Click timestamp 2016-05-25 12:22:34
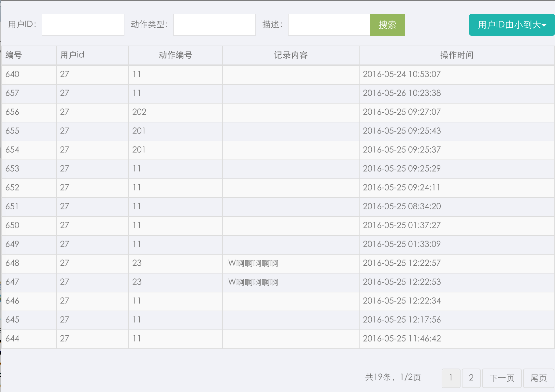555x392 pixels. [x=402, y=301]
